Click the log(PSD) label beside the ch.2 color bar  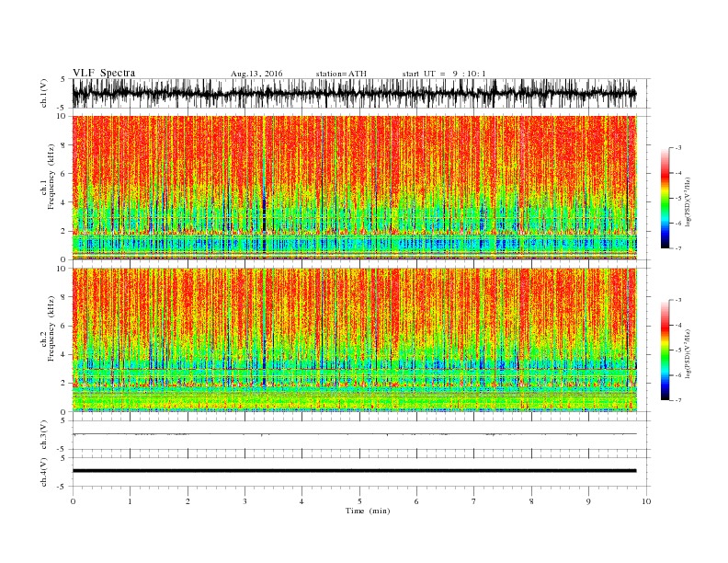click(x=688, y=353)
